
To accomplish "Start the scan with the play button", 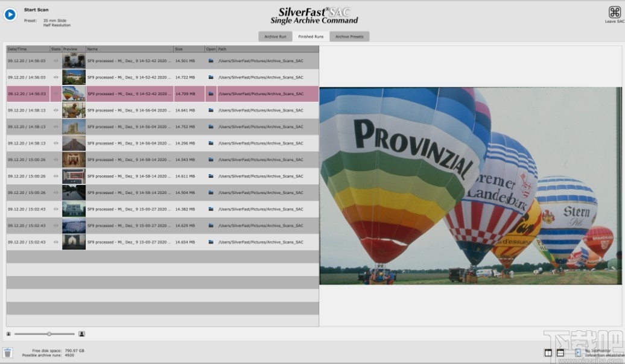I will (x=10, y=14).
